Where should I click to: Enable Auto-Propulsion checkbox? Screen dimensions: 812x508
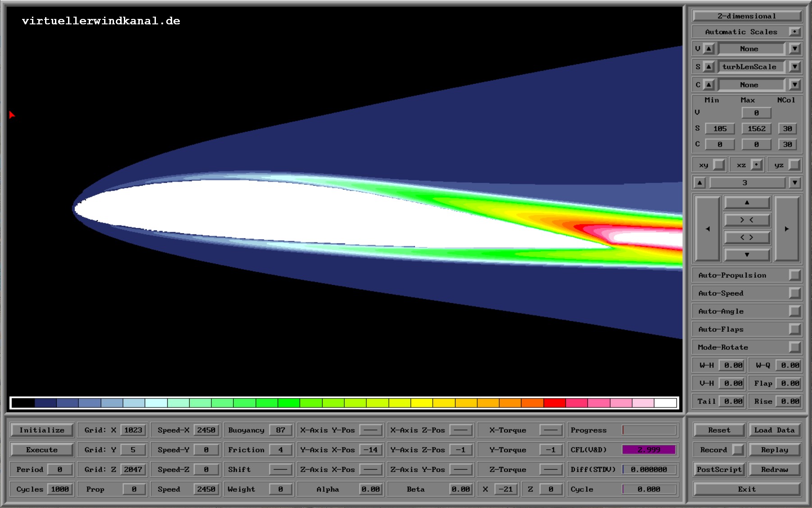click(795, 275)
